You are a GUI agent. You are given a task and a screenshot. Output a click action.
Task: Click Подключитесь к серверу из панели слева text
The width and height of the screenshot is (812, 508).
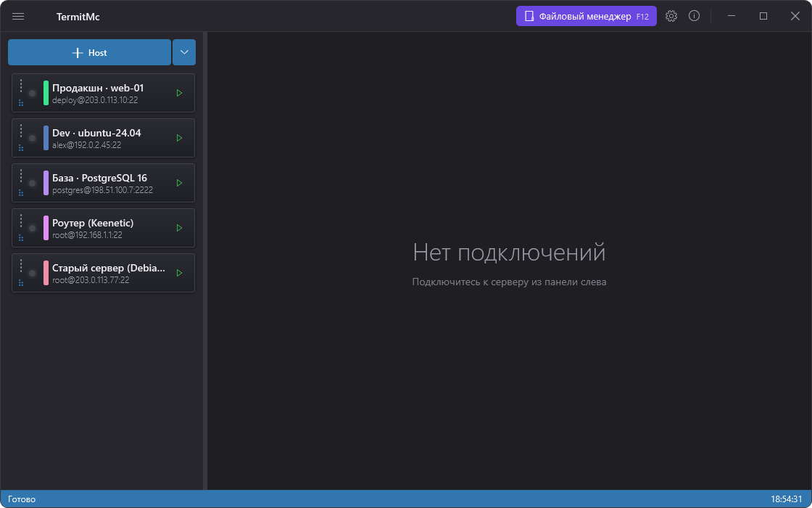tap(509, 282)
